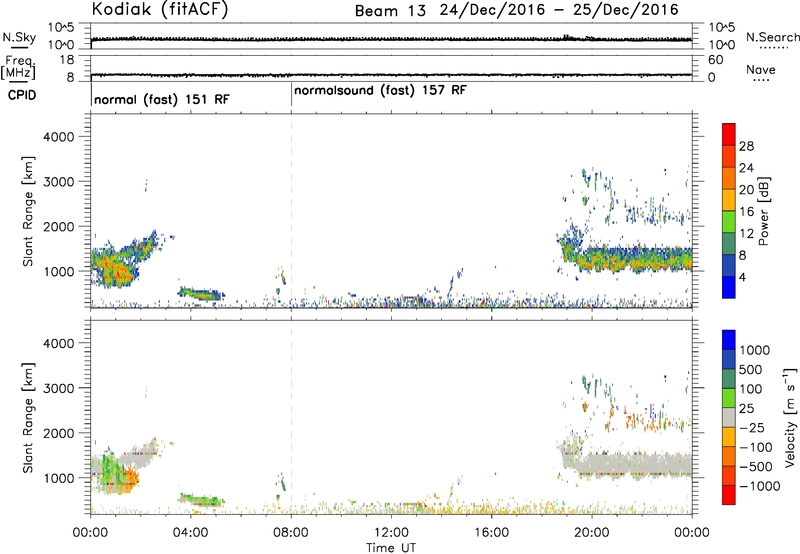Click the N.Search legend label
The image size is (800, 554).
772,37
